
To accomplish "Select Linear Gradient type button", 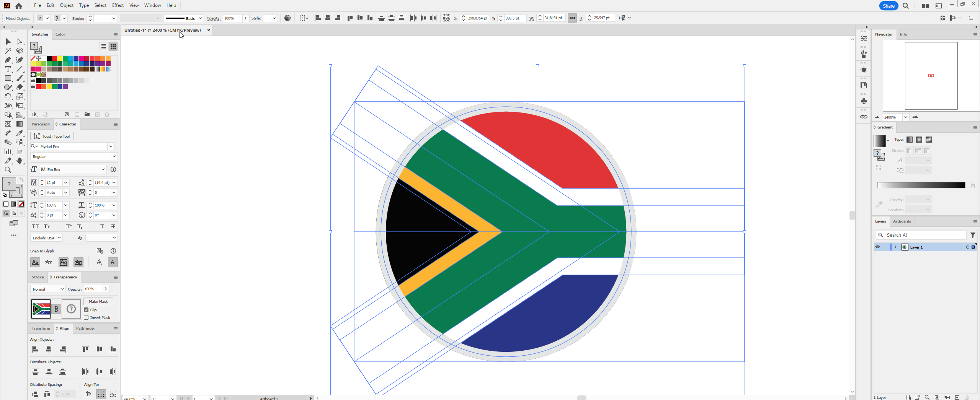I will pyautogui.click(x=910, y=140).
